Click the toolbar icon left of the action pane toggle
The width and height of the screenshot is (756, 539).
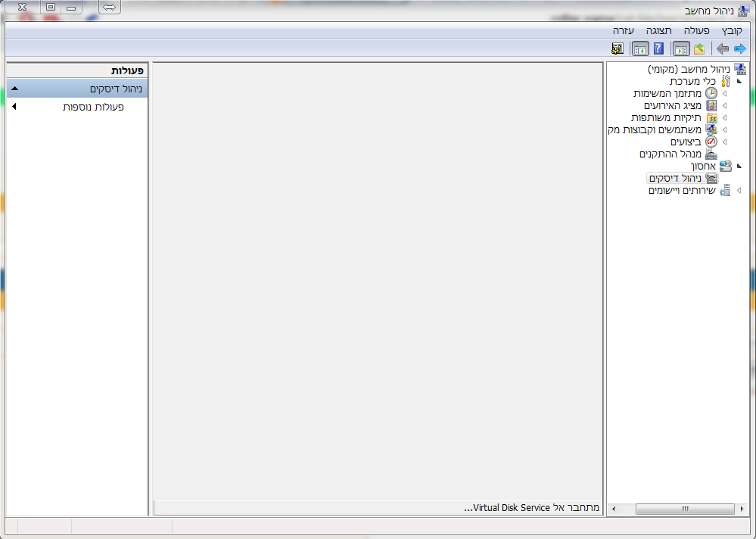point(618,49)
